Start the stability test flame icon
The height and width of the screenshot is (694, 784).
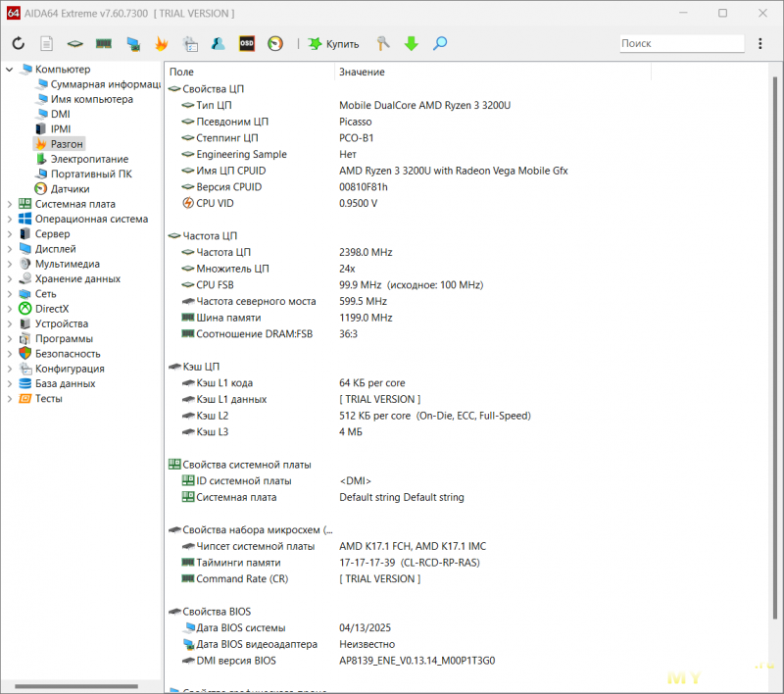click(x=161, y=43)
